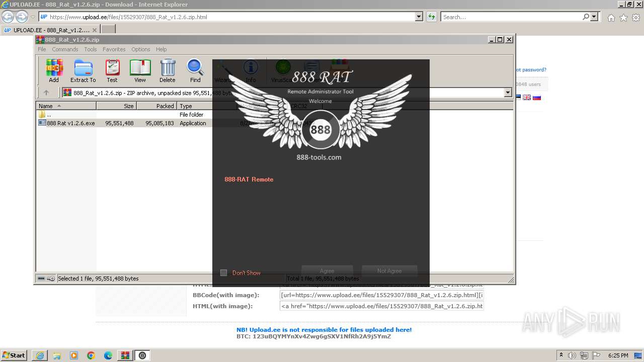Open IE tools gear icon
The image size is (644, 362).
(636, 18)
